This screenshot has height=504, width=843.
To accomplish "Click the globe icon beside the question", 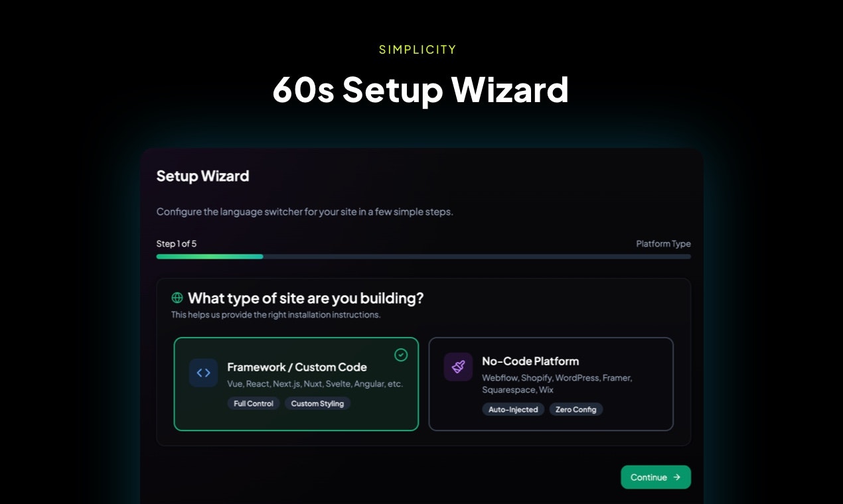I will (177, 298).
